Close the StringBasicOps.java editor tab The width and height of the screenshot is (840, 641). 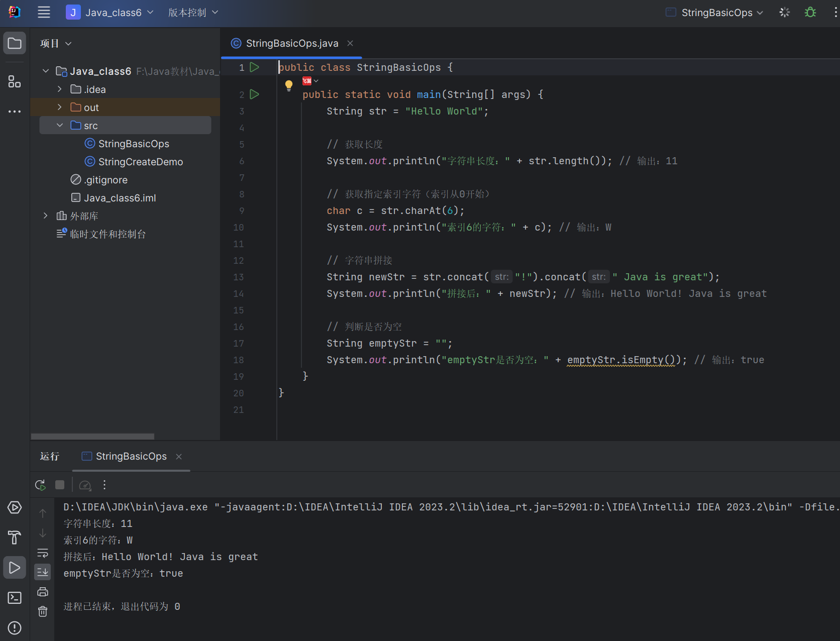[x=350, y=44]
